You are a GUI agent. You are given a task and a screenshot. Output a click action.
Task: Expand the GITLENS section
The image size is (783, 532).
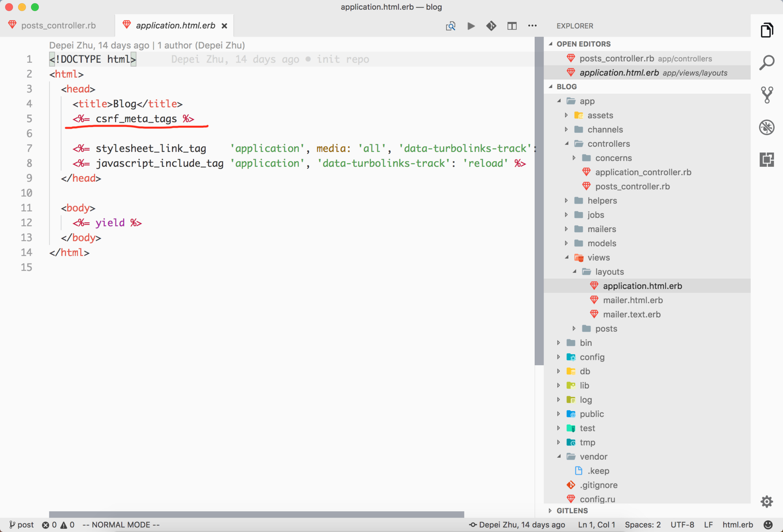(647, 510)
